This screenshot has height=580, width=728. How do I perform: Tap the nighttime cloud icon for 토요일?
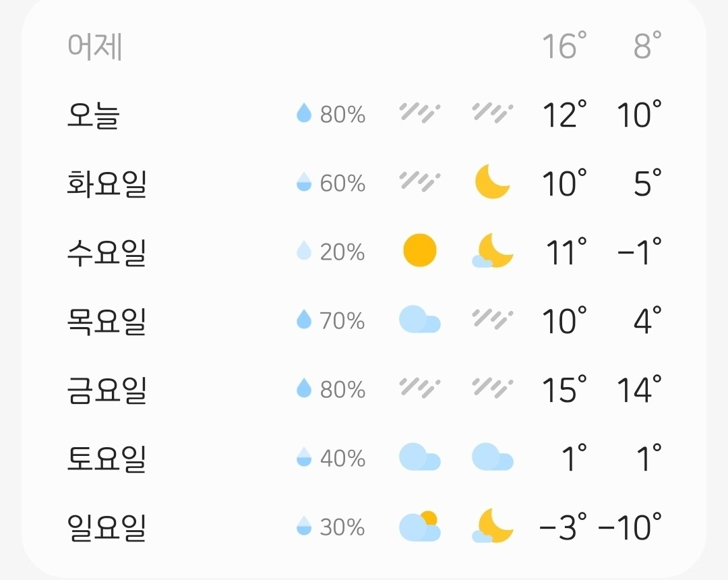[492, 457]
